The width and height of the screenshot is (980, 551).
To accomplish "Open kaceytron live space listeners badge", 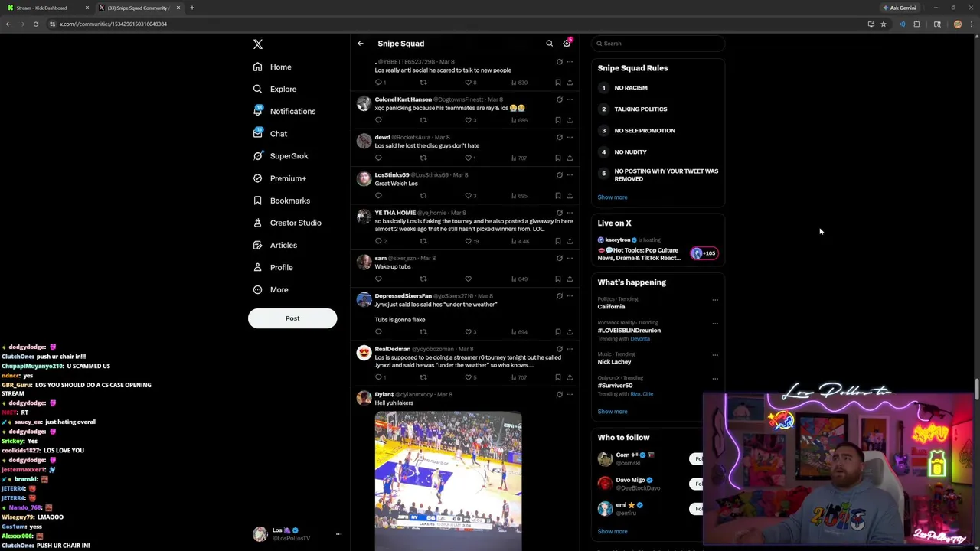I will (704, 253).
